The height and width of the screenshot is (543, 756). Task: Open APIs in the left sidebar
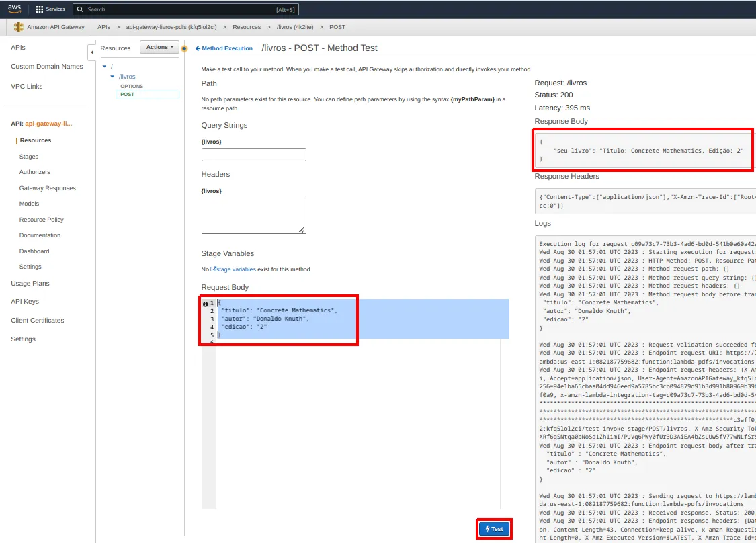pos(18,47)
